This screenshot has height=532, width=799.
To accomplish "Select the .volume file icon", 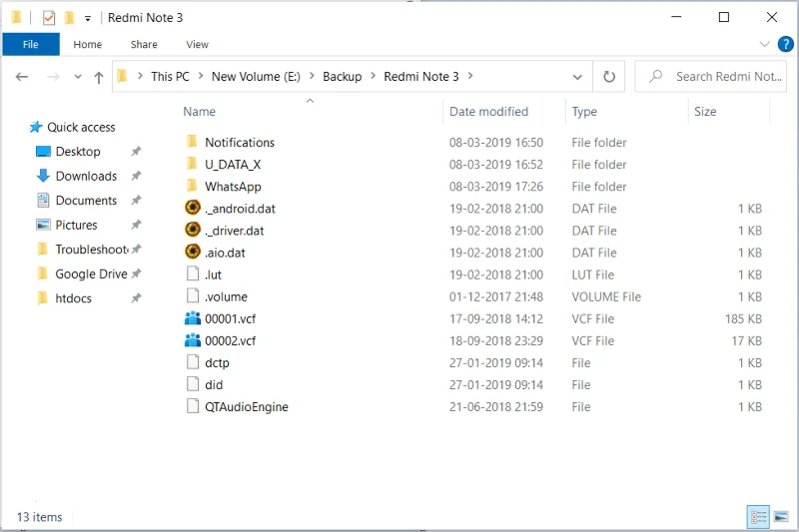I will (x=193, y=295).
